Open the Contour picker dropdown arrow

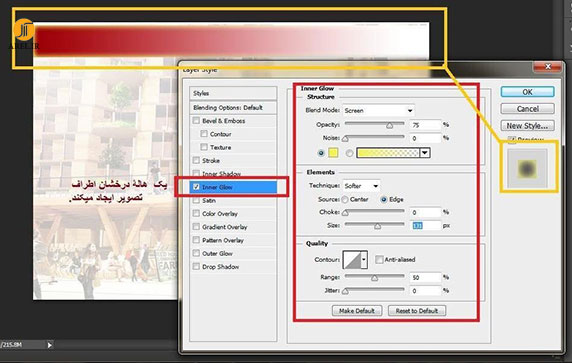coord(364,260)
